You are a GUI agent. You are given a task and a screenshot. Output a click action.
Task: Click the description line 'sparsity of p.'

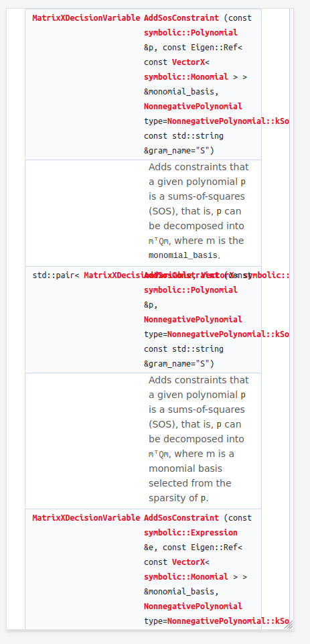[x=179, y=498]
